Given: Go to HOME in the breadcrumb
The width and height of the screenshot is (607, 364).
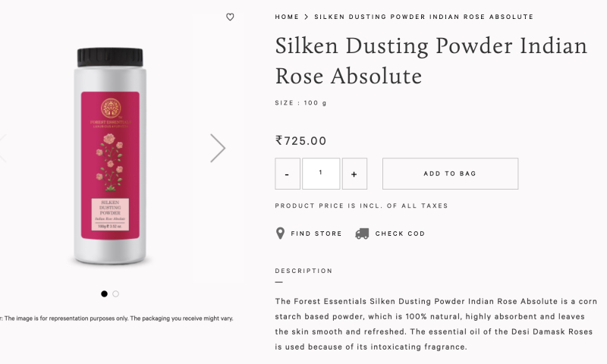Looking at the screenshot, I should point(287,17).
